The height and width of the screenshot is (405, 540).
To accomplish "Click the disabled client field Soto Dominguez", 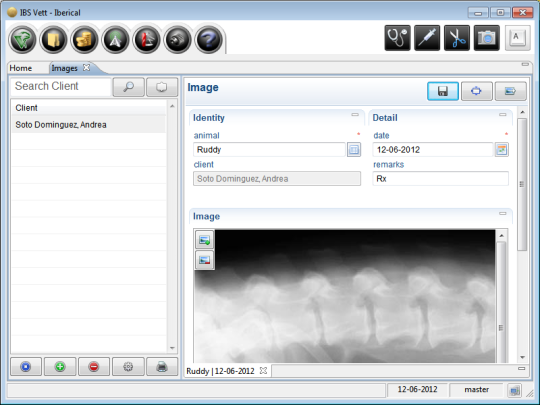I will [277, 179].
